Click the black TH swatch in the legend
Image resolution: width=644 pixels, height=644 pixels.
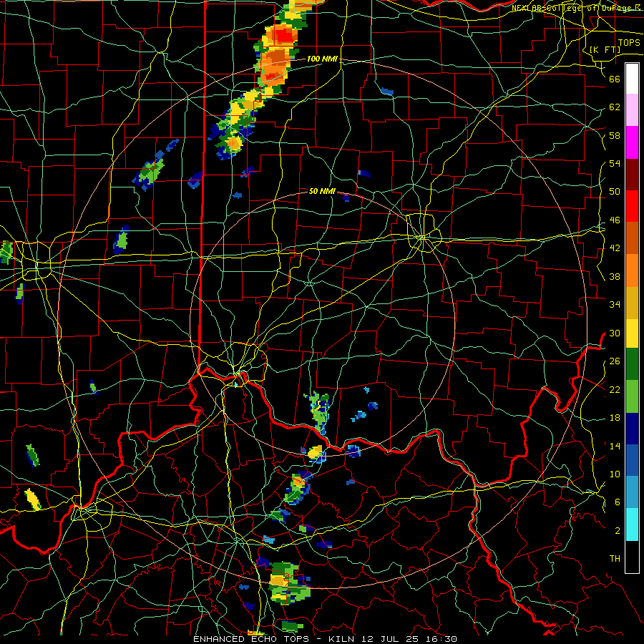click(632, 557)
